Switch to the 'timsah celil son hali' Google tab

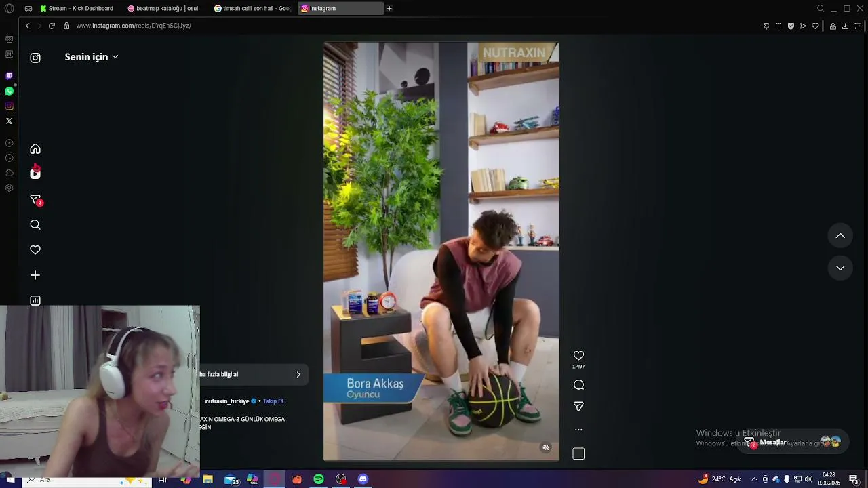click(253, 8)
